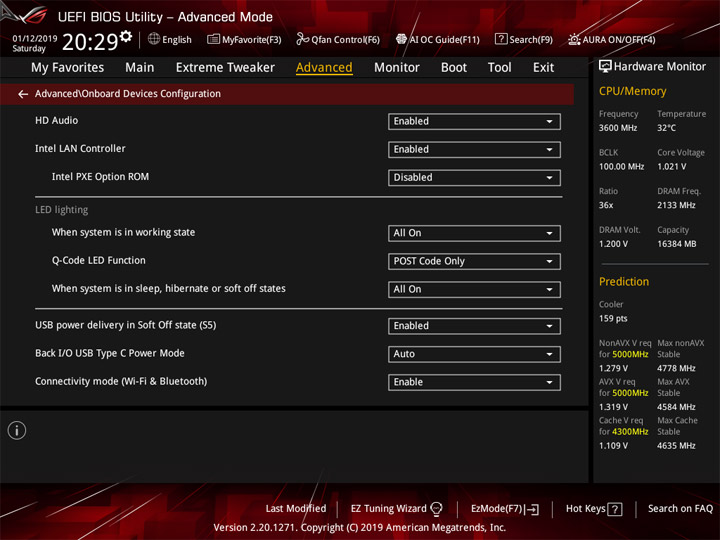Click the English language label
Image resolution: width=720 pixels, height=540 pixels.
tap(177, 40)
